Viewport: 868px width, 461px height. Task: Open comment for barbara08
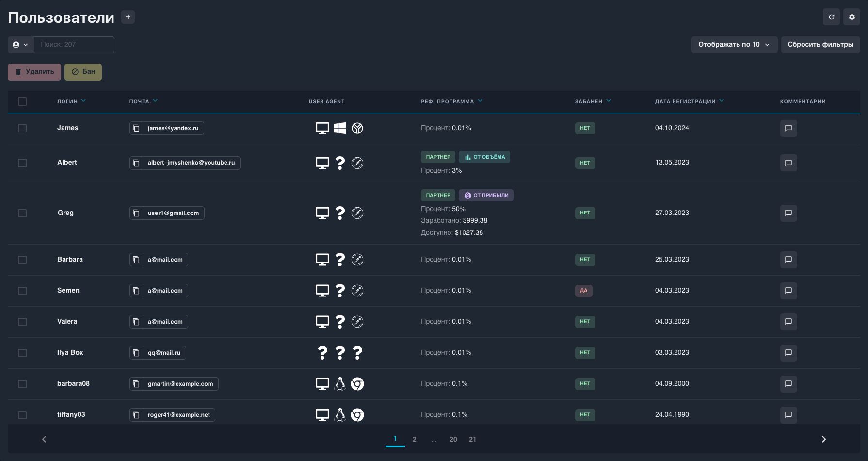point(788,384)
